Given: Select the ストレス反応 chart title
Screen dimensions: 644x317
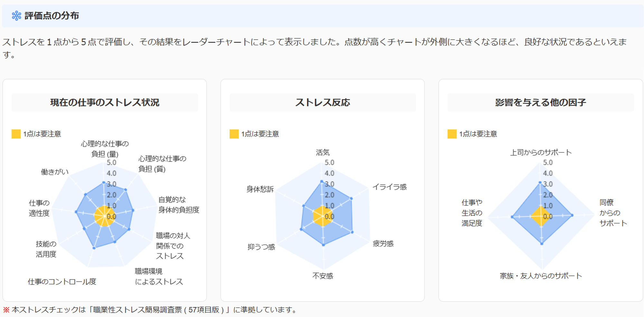Looking at the screenshot, I should click(323, 103).
